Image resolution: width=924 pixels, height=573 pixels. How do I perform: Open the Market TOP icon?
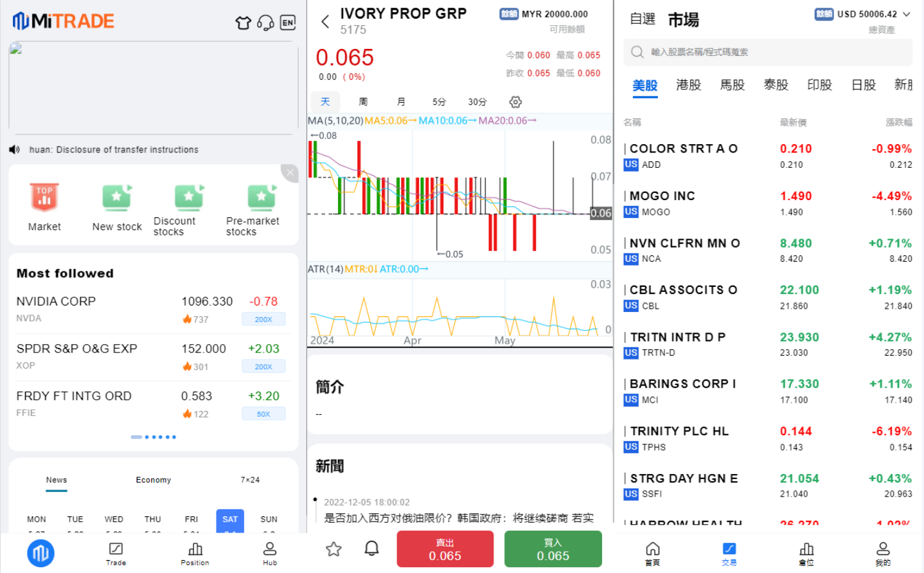pos(44,198)
